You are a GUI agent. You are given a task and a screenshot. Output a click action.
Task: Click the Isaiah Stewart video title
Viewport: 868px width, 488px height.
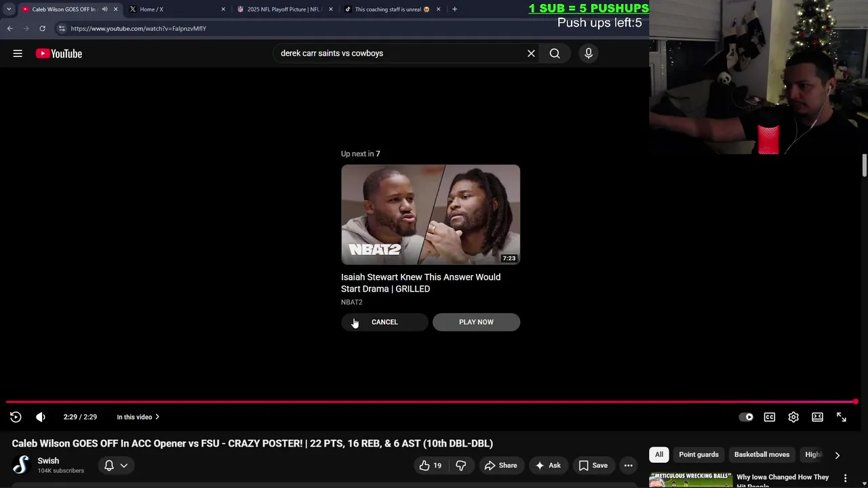[x=420, y=283]
